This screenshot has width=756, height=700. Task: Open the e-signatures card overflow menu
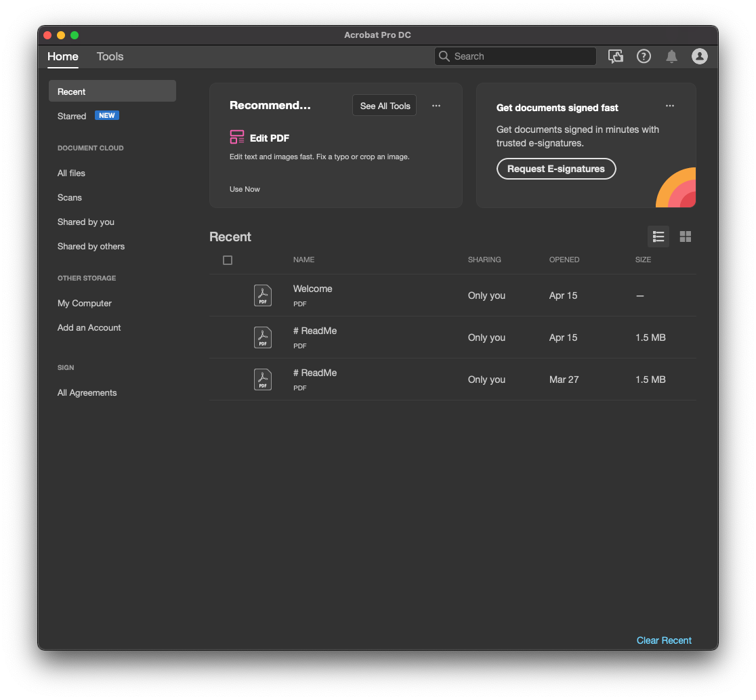click(x=670, y=106)
